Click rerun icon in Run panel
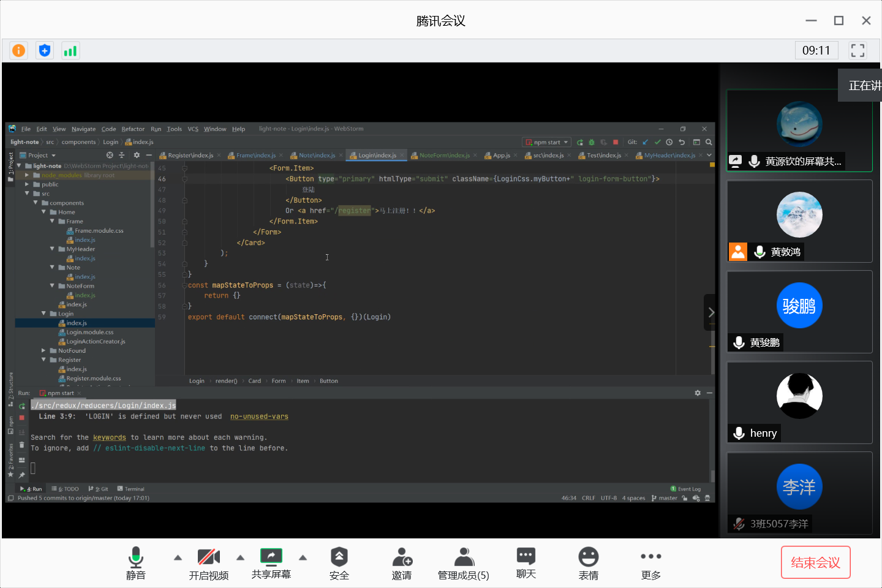 click(x=22, y=406)
